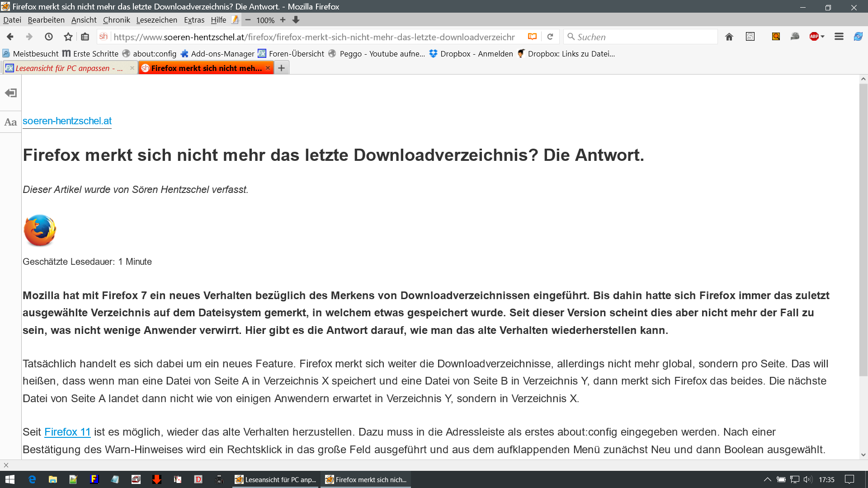Click the reload page icon
Screen dimensions: 868x488
click(550, 37)
